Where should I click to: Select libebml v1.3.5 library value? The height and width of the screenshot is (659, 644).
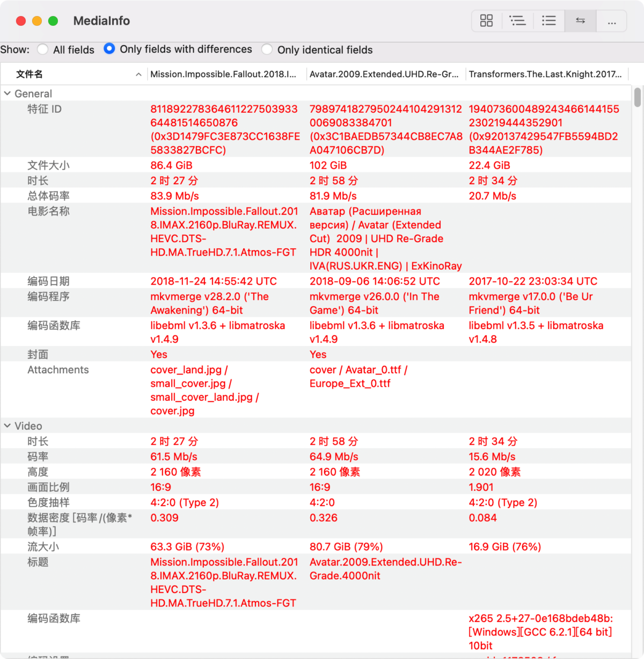[x=536, y=332]
